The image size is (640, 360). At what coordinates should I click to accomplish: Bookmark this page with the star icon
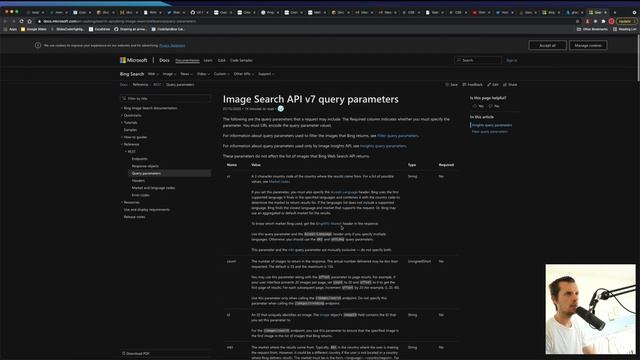pos(577,21)
